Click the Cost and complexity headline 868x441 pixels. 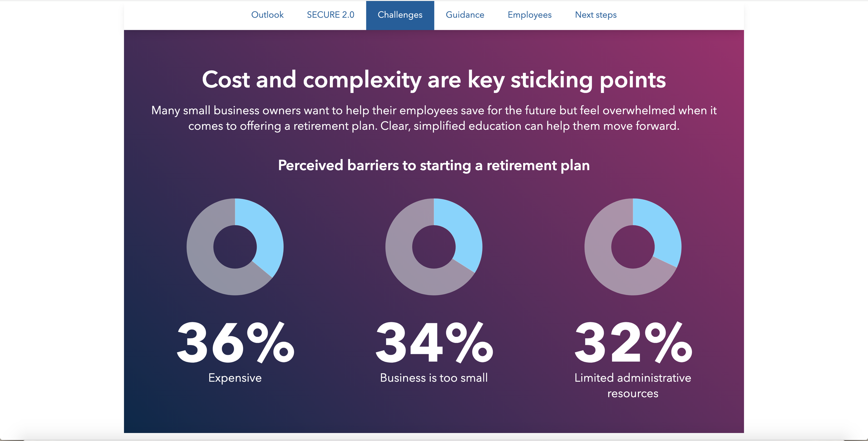tap(434, 80)
